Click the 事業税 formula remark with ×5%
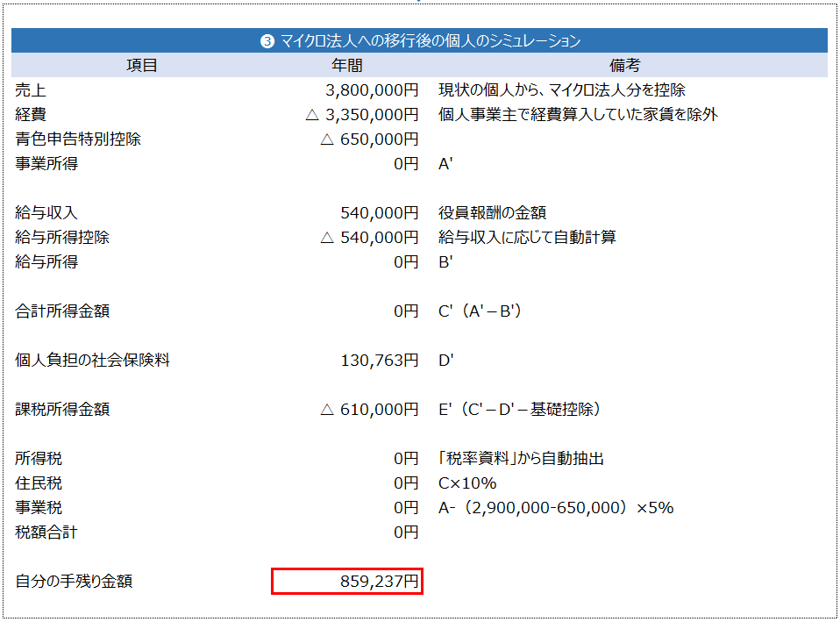840x622 pixels. [x=555, y=508]
